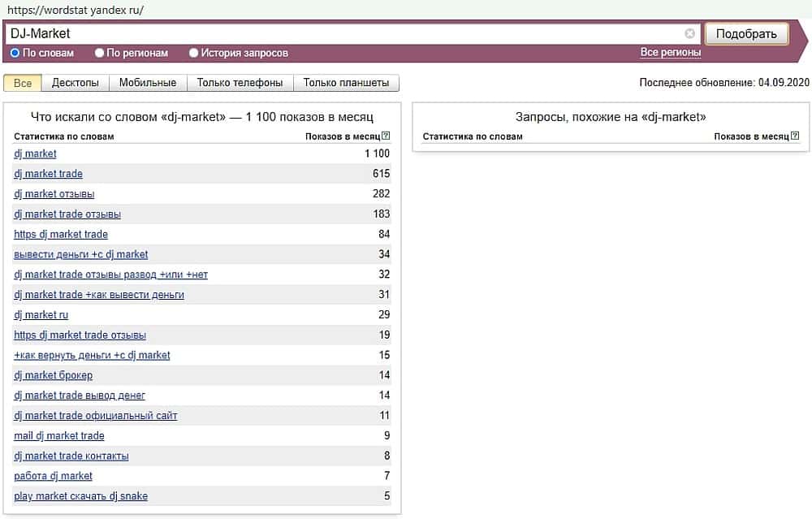812x519 pixels.
Task: Click the '183' impressions value
Action: (x=381, y=214)
